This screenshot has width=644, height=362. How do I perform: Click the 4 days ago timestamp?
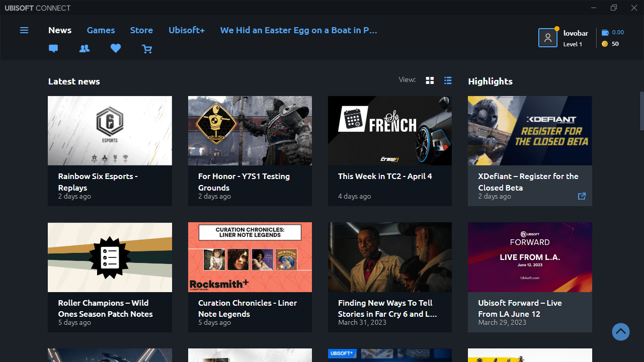(x=354, y=196)
